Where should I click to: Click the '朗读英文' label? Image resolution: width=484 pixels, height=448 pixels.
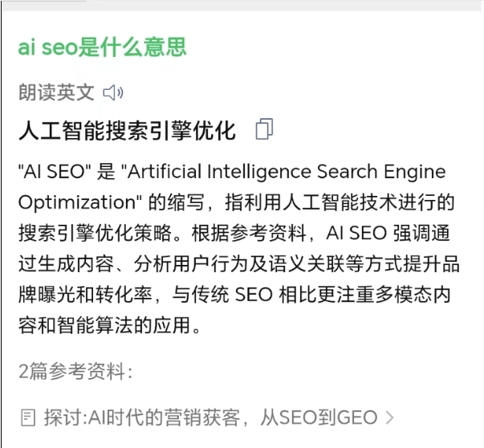coord(56,93)
